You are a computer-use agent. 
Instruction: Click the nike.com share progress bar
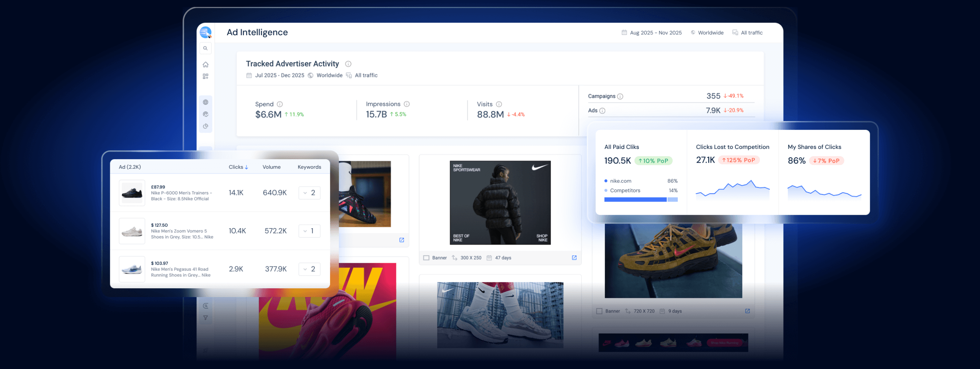[635, 199]
